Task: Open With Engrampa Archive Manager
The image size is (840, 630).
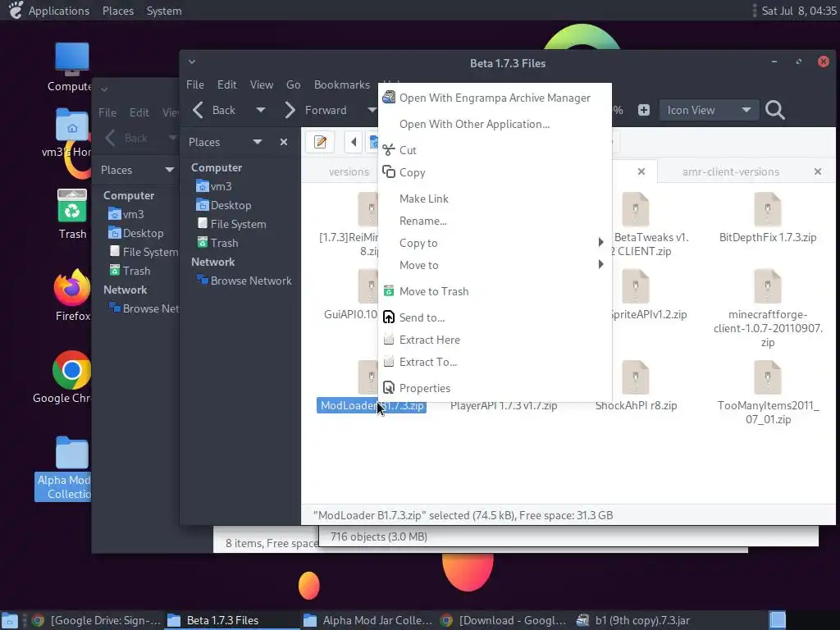Action: (495, 98)
